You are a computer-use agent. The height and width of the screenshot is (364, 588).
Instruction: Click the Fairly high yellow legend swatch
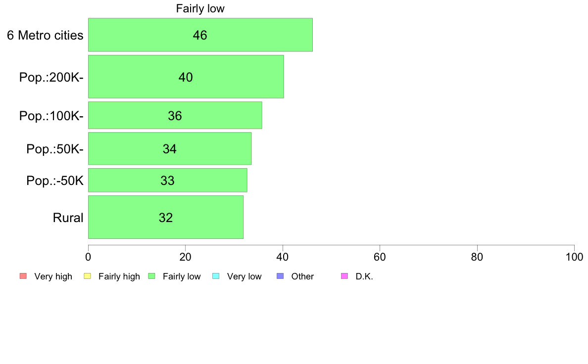click(x=88, y=276)
